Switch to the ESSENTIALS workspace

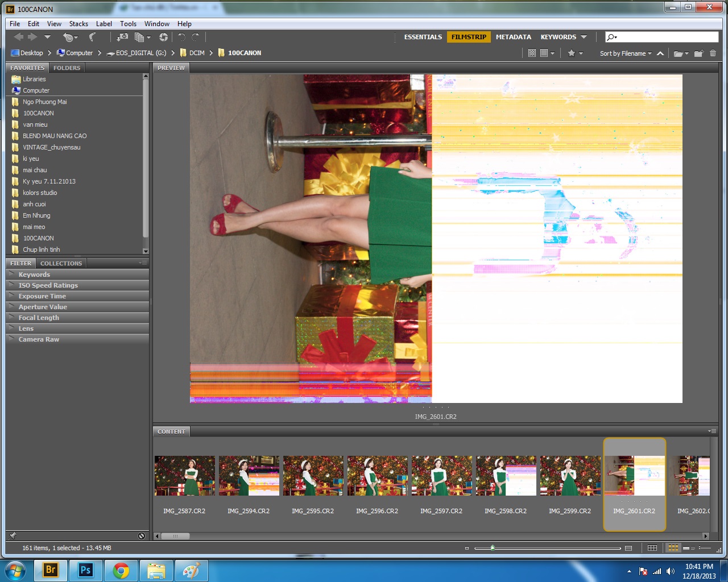(423, 37)
